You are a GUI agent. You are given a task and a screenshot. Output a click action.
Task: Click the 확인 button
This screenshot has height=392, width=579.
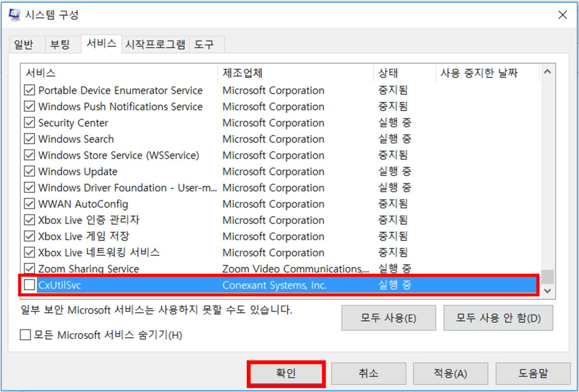tap(286, 374)
